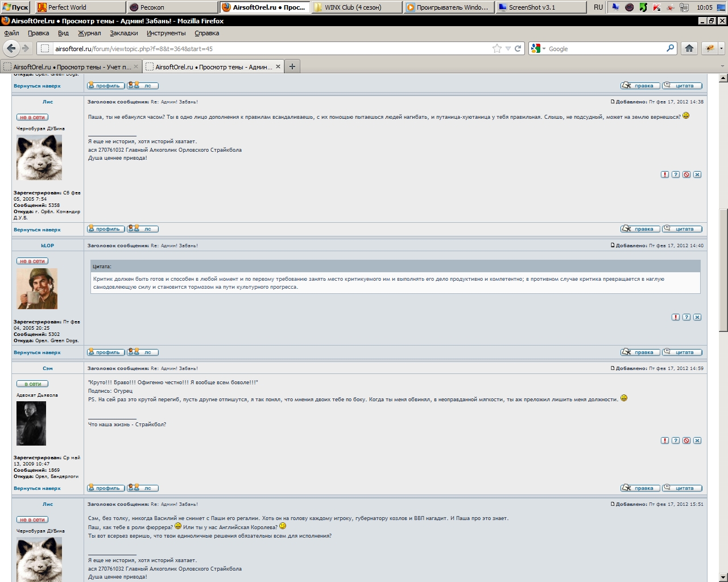Click the information icon in kLOP's post
The image size is (728, 582).
click(686, 317)
